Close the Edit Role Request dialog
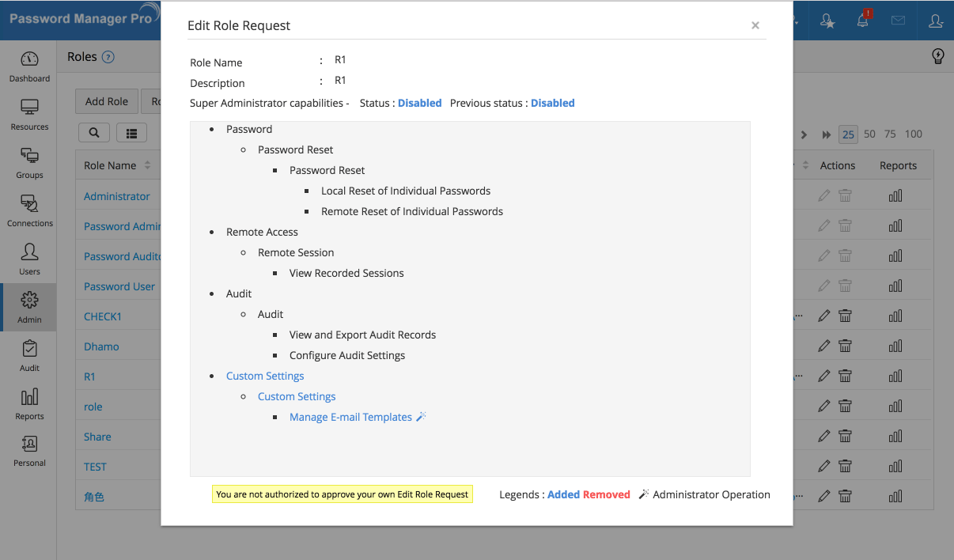Image resolution: width=954 pixels, height=560 pixels. coord(755,25)
